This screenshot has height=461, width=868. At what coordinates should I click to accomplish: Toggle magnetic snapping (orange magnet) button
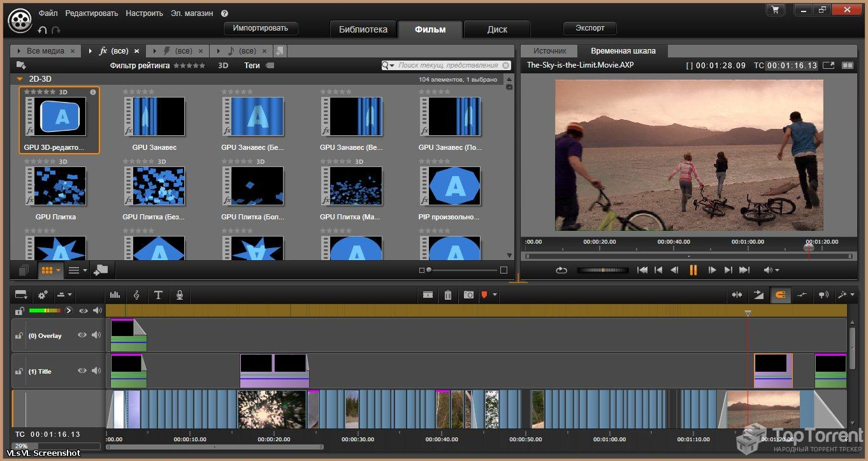pyautogui.click(x=780, y=295)
